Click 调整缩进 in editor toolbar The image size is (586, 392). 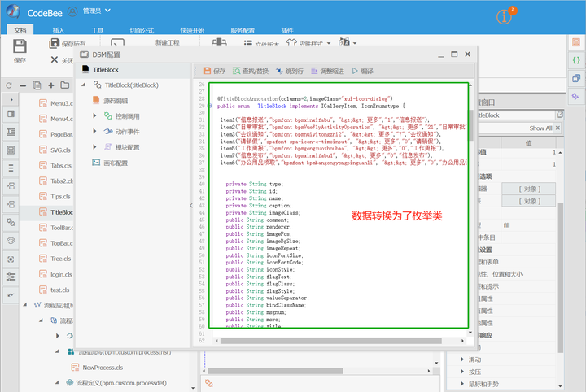coord(328,71)
